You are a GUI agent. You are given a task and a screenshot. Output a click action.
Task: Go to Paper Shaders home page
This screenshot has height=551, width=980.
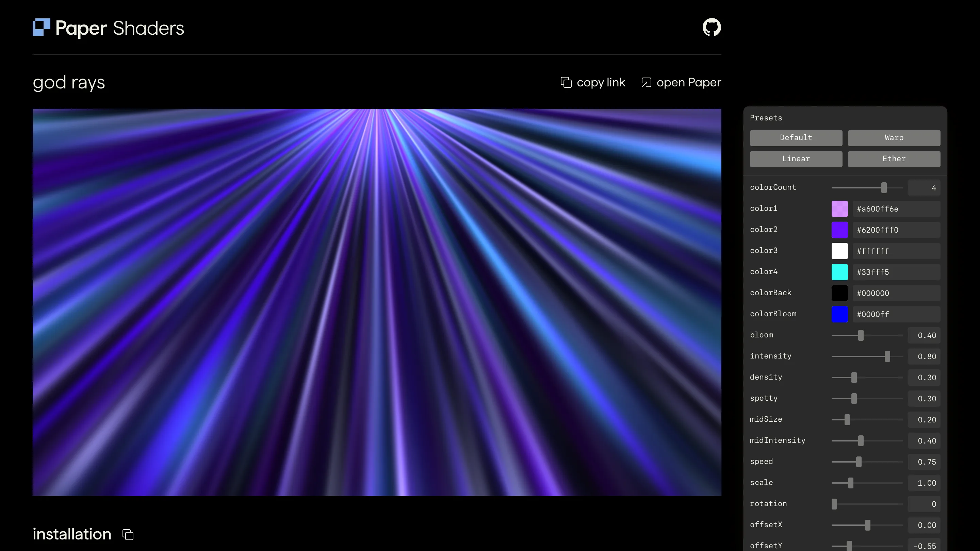coord(109,28)
